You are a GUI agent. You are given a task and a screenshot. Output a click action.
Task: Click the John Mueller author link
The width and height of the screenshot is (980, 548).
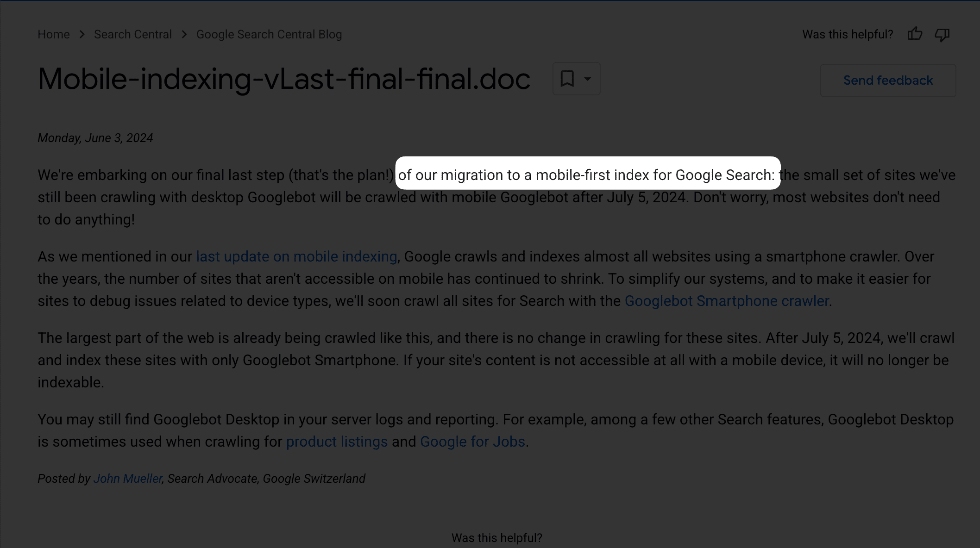pos(128,478)
